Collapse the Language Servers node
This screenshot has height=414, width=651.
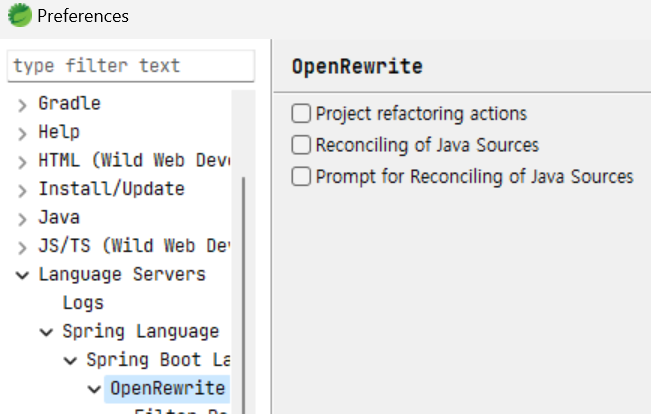(x=22, y=275)
